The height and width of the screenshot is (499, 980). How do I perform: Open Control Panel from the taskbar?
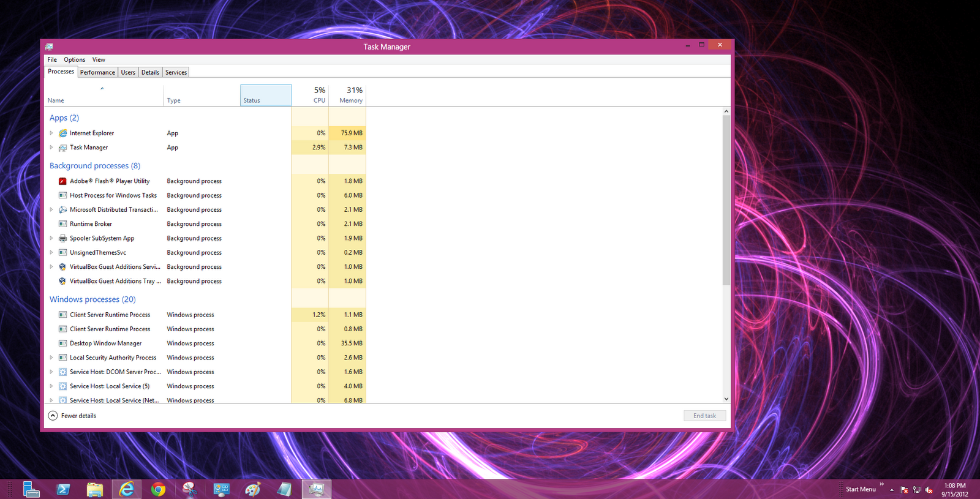coord(221,489)
